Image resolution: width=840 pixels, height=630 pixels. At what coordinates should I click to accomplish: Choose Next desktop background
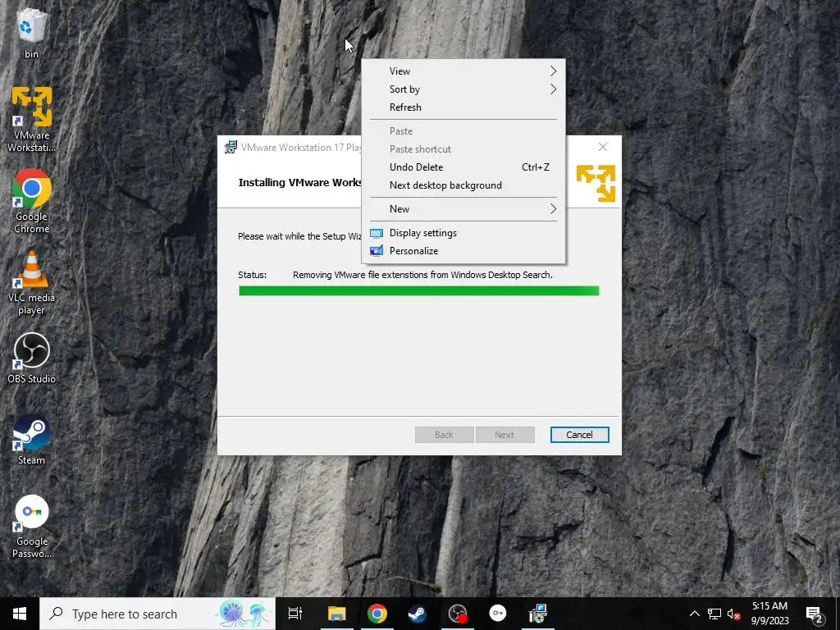(463, 185)
